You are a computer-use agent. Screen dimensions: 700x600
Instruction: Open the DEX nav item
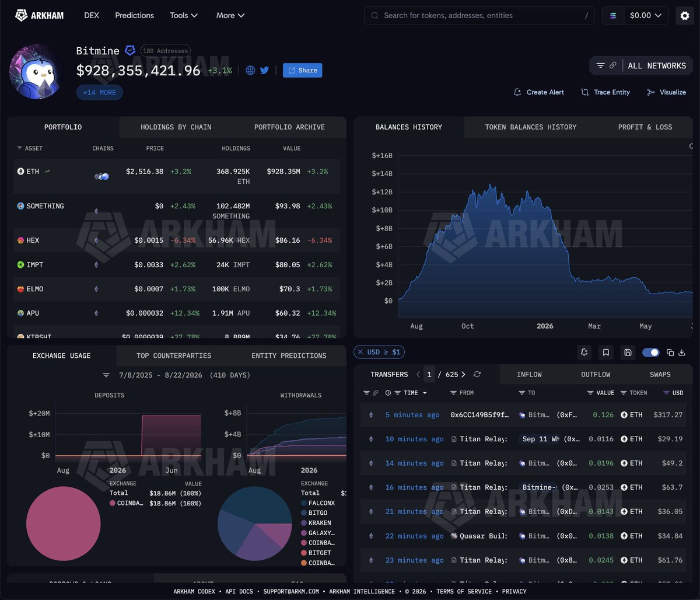point(92,15)
